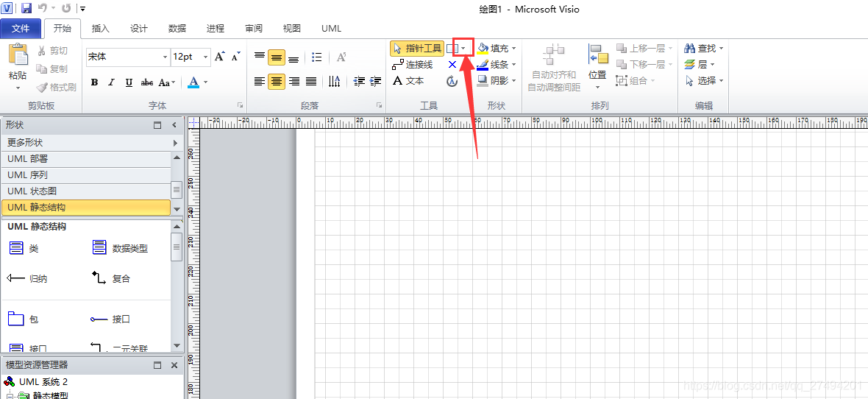Click the 归纳 generalization shape
Image resolution: width=868 pixels, height=399 pixels.
coord(16,278)
